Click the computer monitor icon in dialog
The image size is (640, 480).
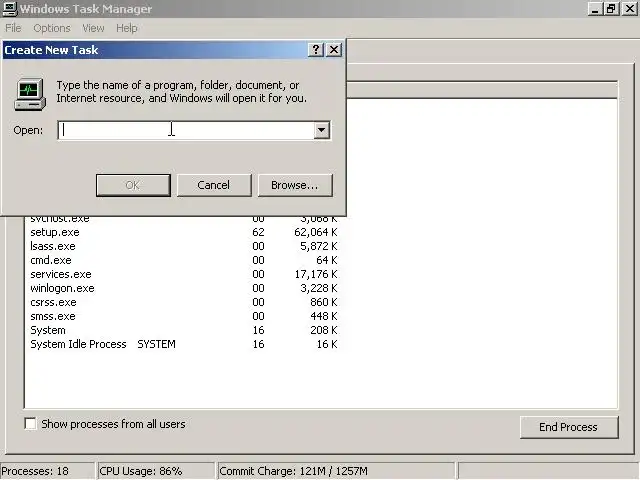[30, 94]
